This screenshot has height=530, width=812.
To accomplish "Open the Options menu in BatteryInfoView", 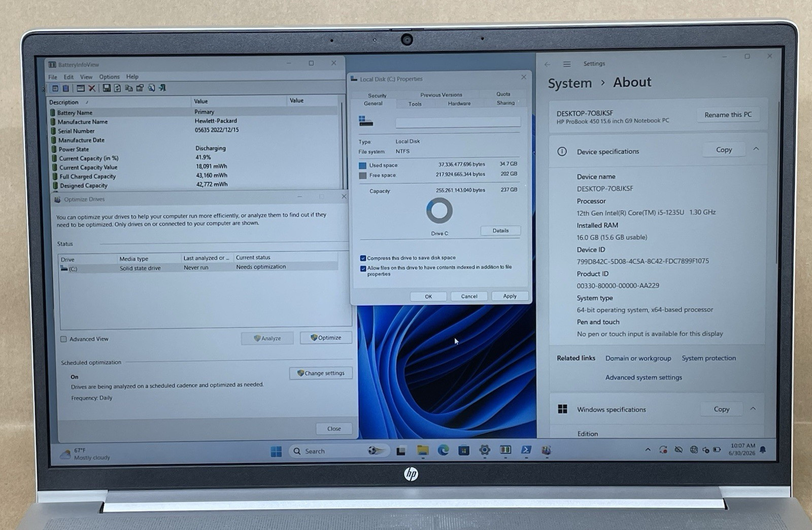I will pos(109,77).
